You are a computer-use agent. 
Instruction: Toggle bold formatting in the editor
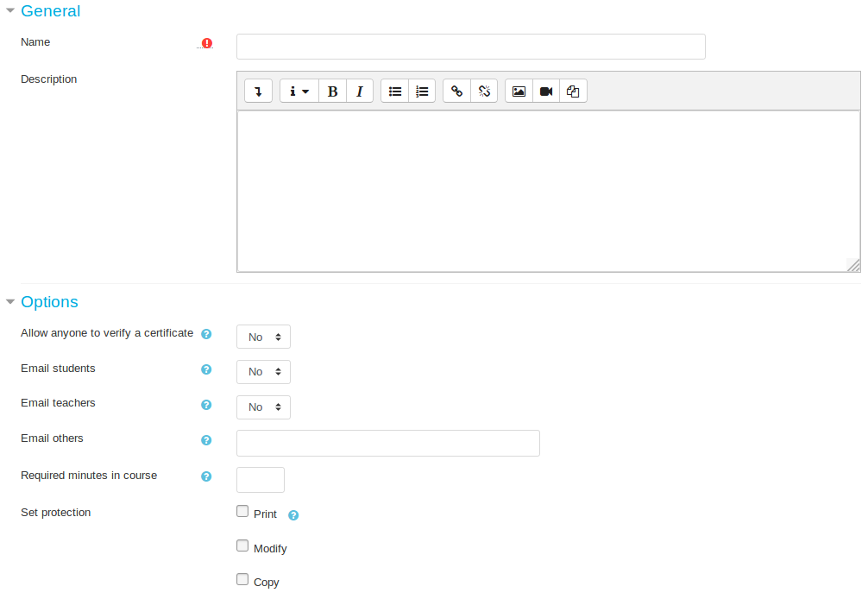coord(332,91)
